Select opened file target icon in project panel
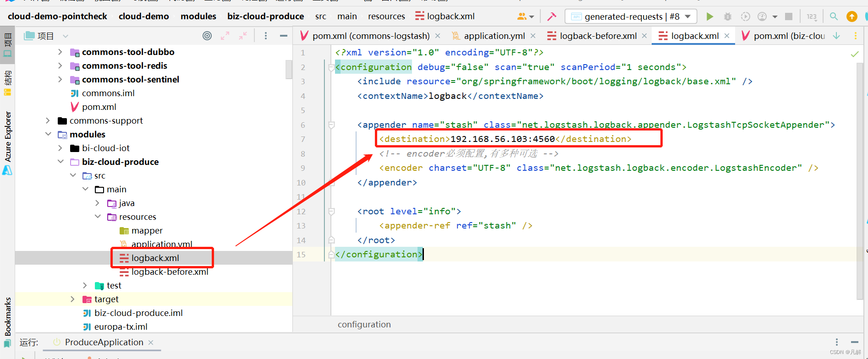868x359 pixels. tap(207, 36)
